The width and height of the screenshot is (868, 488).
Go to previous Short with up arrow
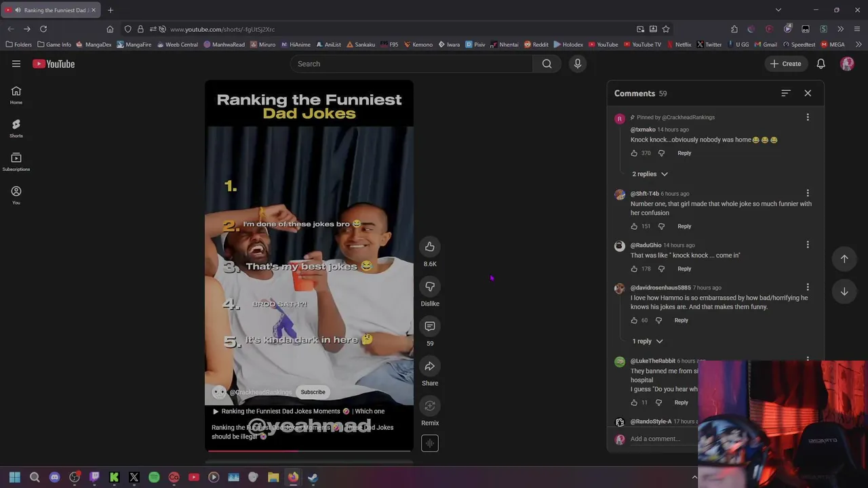pyautogui.click(x=844, y=258)
